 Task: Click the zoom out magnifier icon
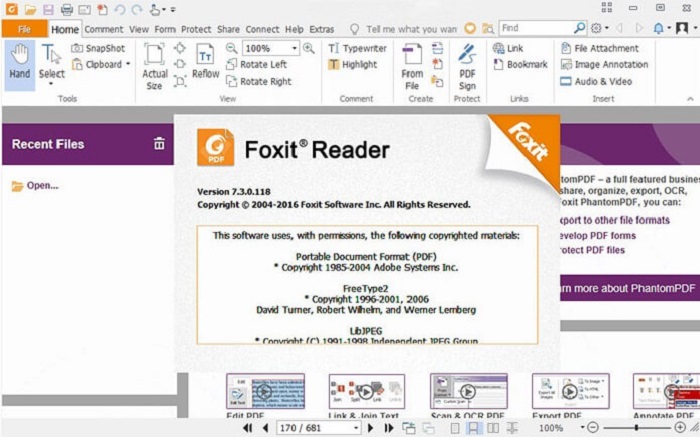[x=231, y=48]
